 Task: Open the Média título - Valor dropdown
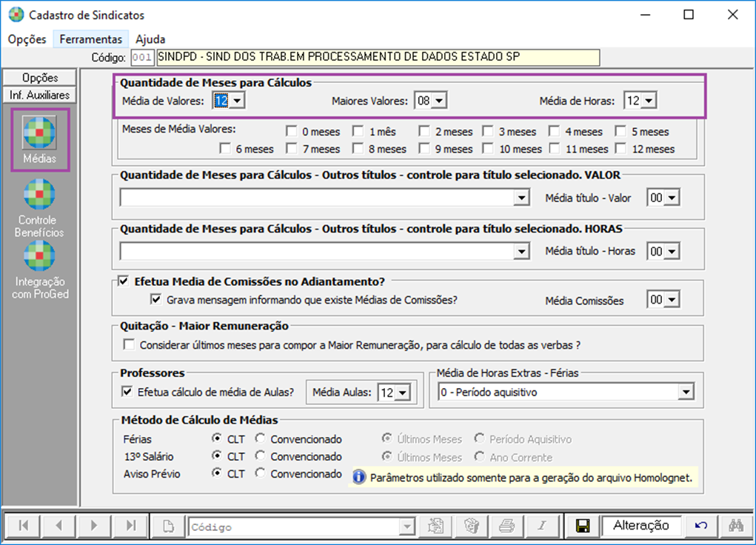[x=672, y=198]
